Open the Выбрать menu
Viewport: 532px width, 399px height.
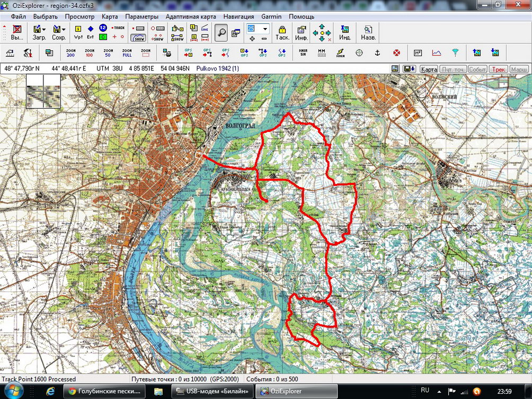point(46,16)
